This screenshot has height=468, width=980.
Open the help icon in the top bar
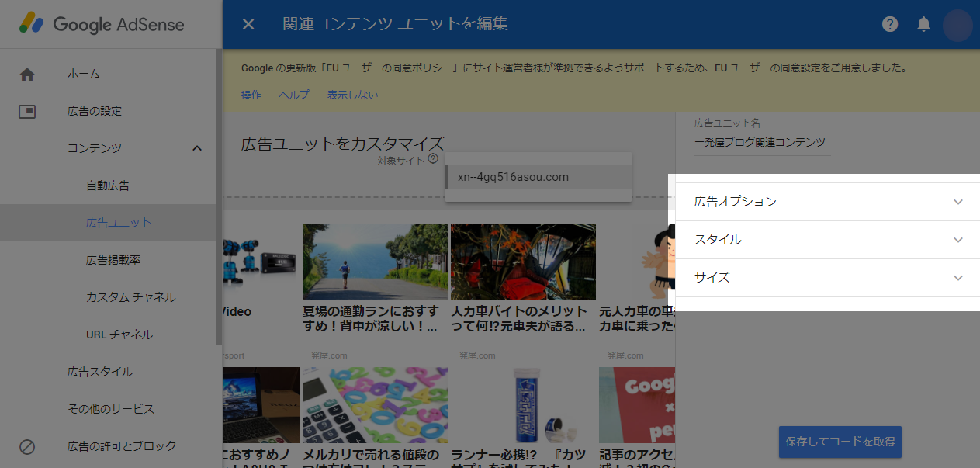point(888,24)
